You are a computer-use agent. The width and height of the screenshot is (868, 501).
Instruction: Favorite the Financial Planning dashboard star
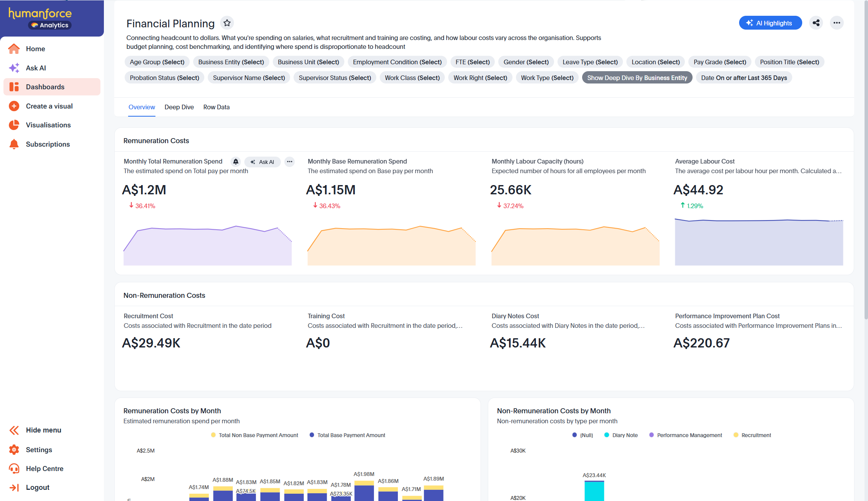pyautogui.click(x=227, y=23)
